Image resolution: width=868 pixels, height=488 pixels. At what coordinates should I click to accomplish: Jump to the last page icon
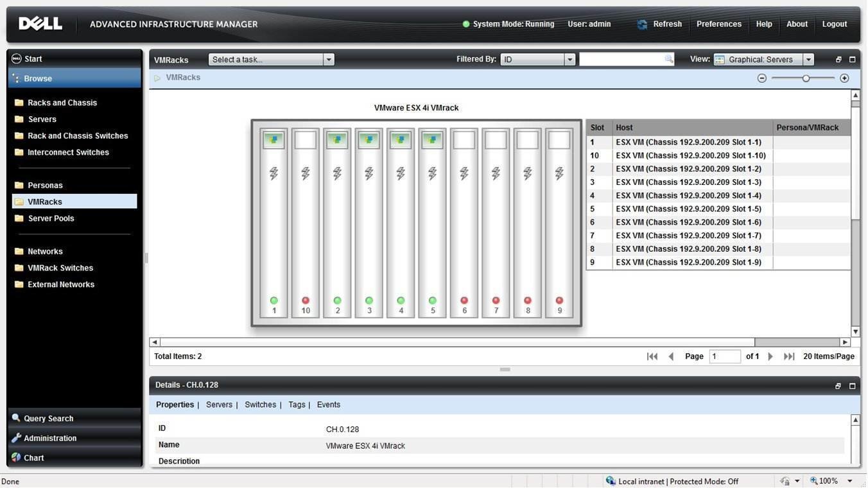tap(789, 356)
